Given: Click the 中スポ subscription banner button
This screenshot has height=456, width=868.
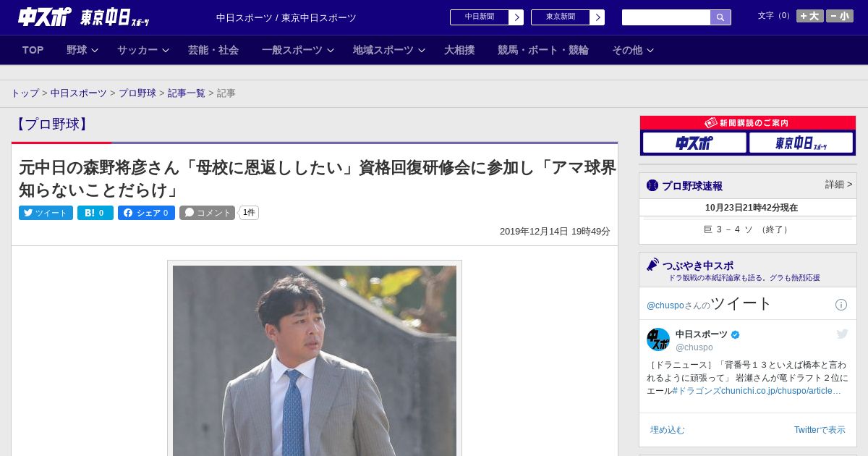Looking at the screenshot, I should (x=694, y=143).
